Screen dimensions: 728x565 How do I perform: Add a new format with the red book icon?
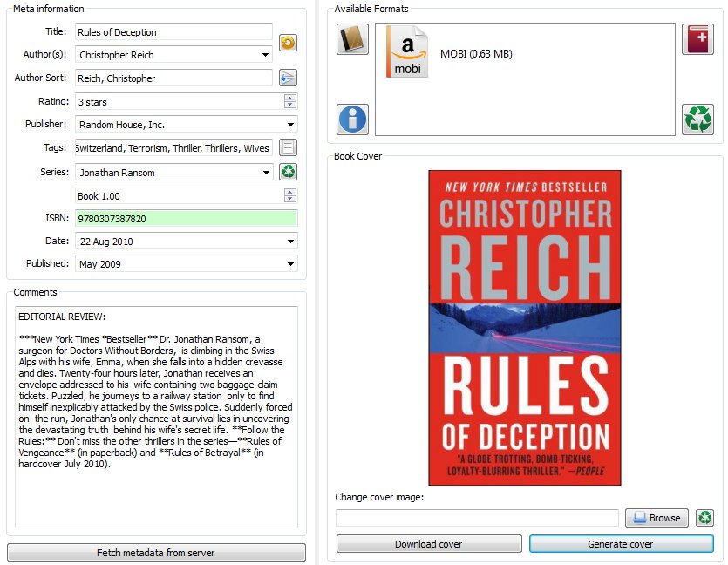tap(697, 39)
